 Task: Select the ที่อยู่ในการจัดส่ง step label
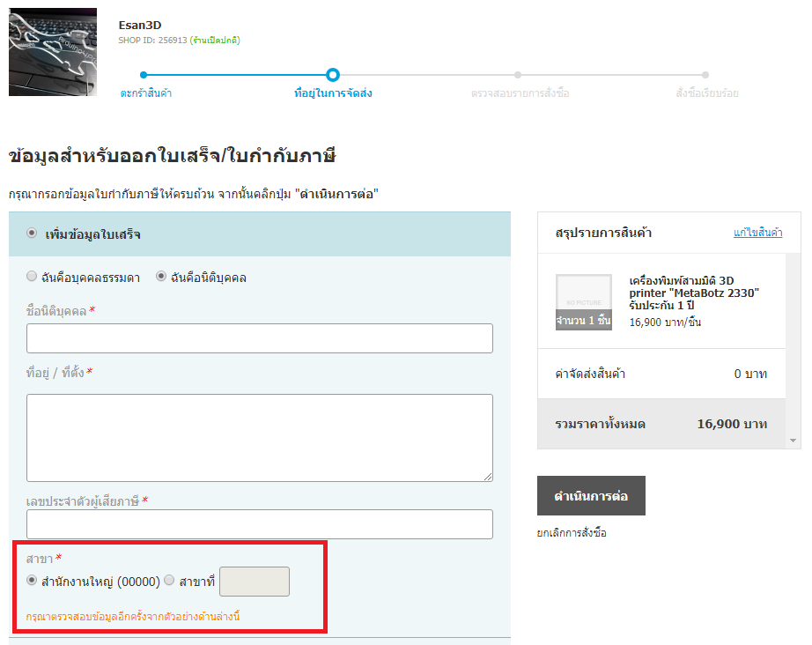[x=332, y=93]
